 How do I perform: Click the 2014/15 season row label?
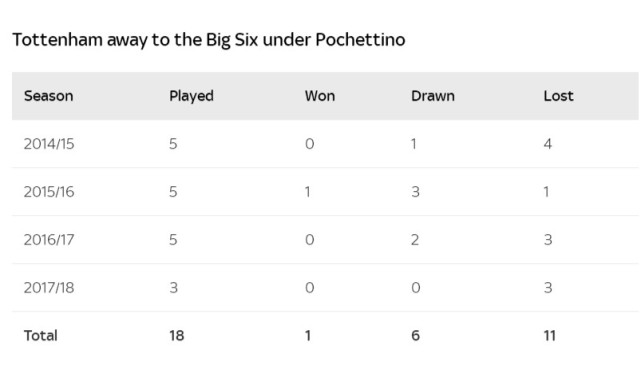[x=49, y=144]
